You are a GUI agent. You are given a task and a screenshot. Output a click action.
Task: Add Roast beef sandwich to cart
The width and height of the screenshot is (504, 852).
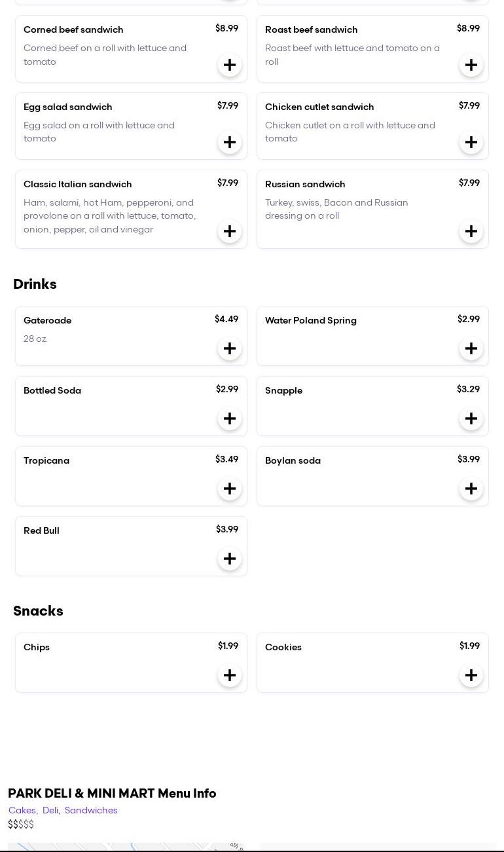471,65
